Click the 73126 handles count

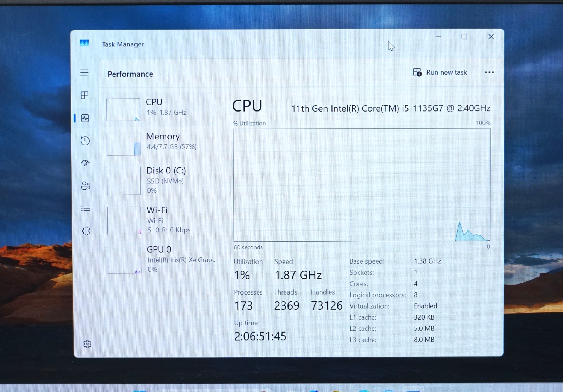click(x=327, y=305)
